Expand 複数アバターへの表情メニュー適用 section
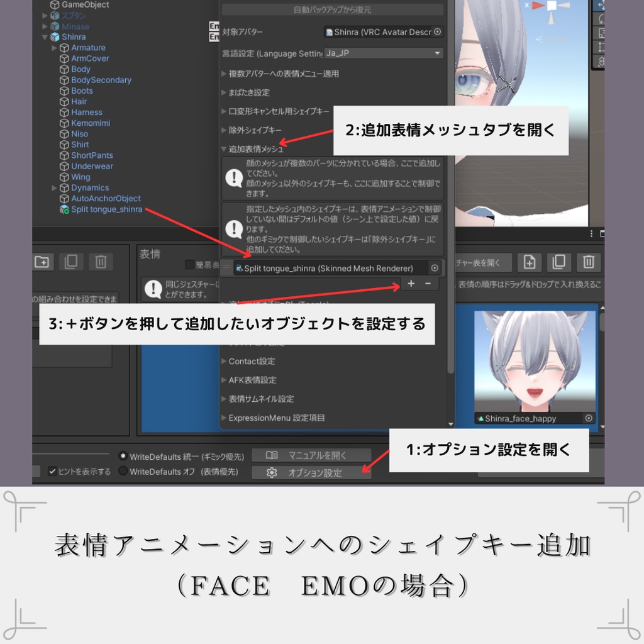 pyautogui.click(x=224, y=74)
